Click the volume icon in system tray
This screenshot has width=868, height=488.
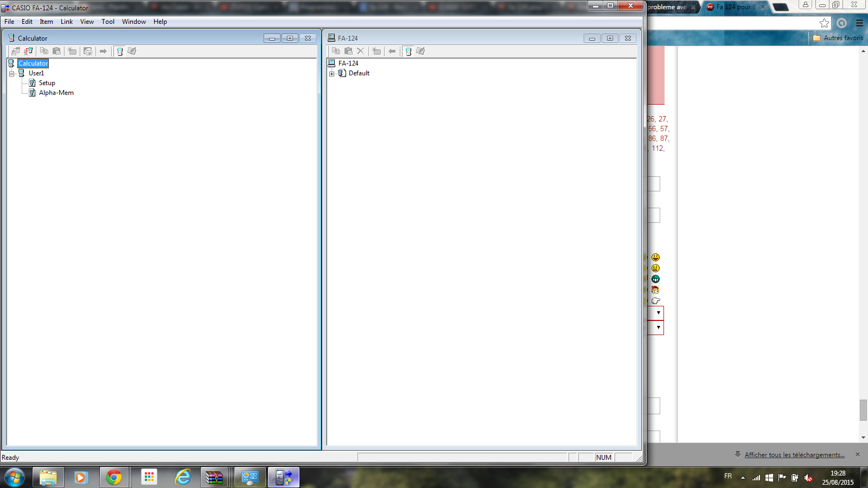pos(808,478)
